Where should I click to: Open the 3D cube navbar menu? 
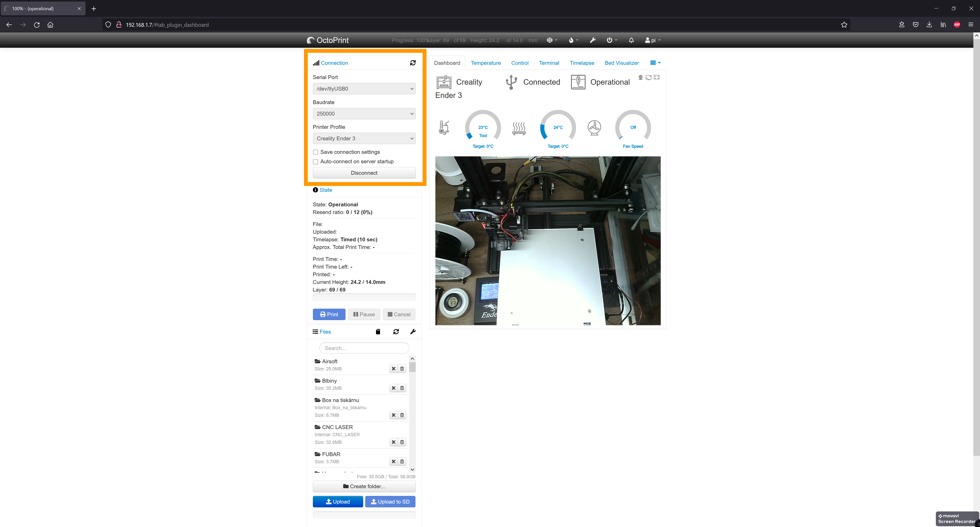point(552,40)
